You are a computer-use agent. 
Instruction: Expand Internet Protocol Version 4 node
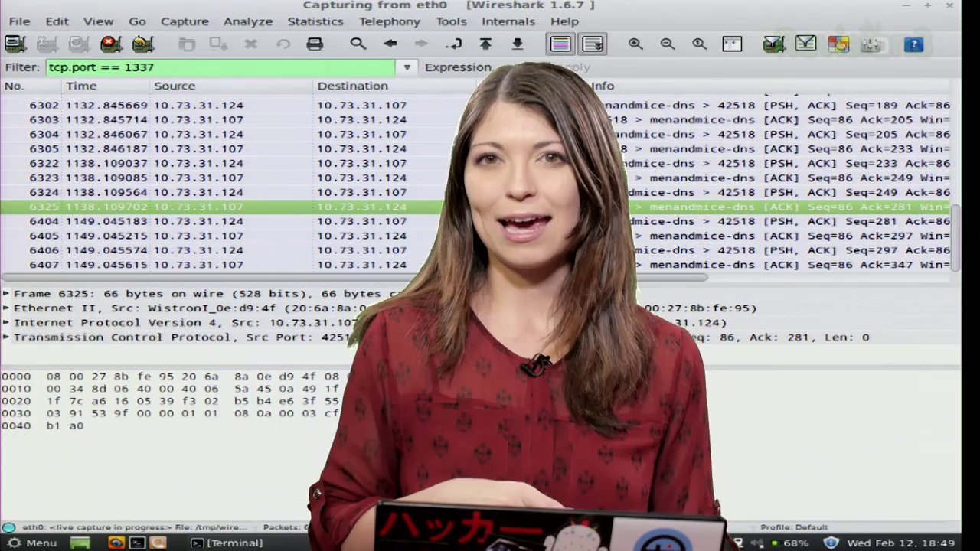click(x=6, y=323)
